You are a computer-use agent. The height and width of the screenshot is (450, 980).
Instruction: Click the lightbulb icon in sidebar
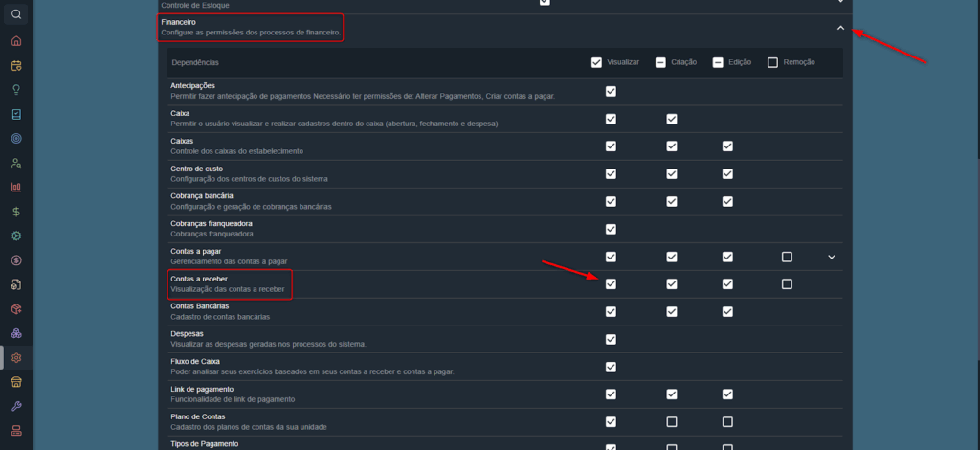tap(16, 89)
